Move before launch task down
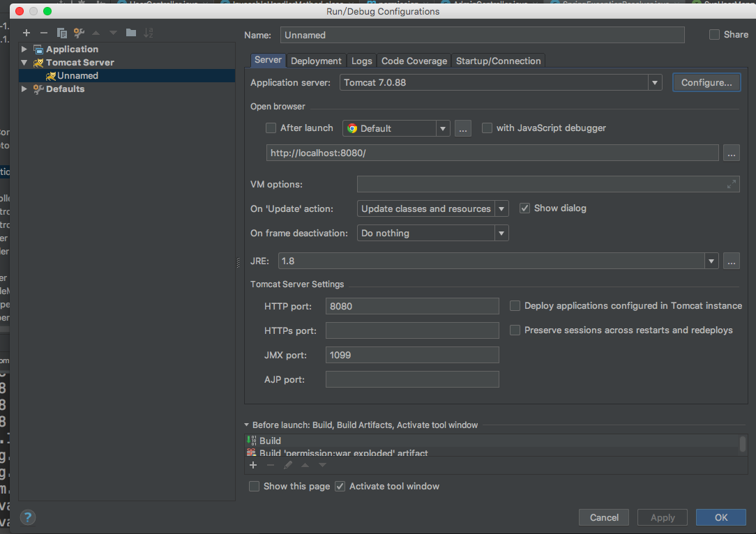The width and height of the screenshot is (756, 534). pos(322,465)
